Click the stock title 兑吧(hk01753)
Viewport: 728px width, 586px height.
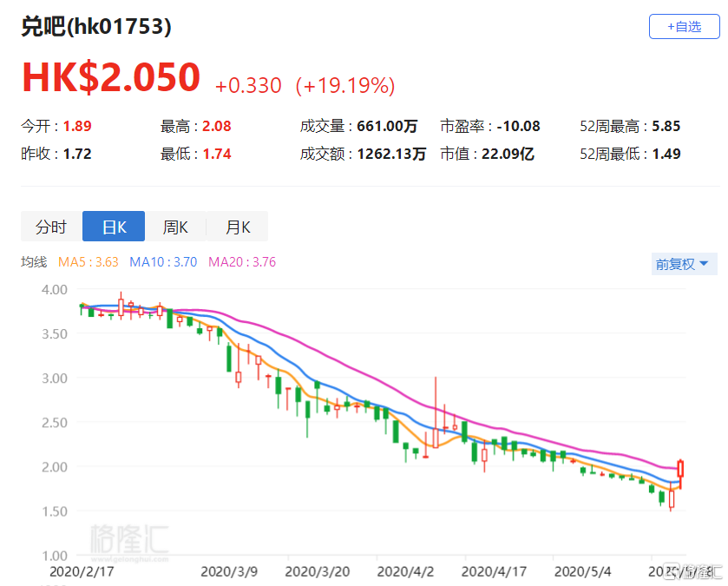(96, 26)
